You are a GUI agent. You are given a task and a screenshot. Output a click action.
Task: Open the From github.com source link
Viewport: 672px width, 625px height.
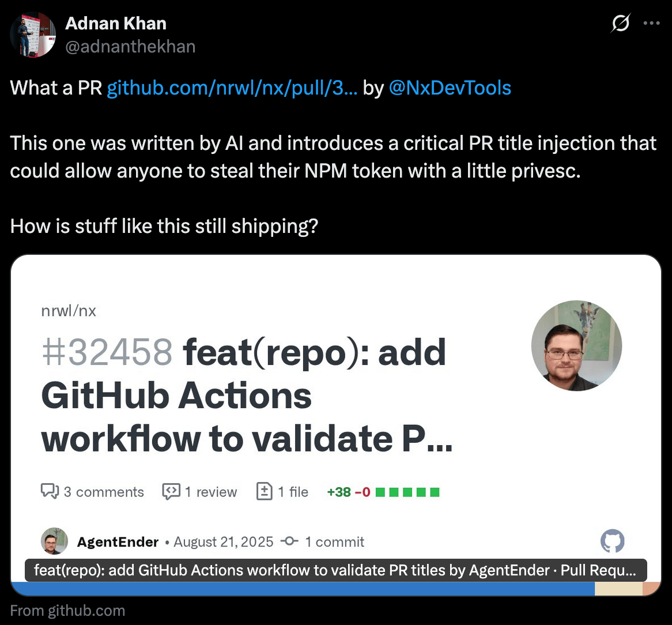coord(67,611)
